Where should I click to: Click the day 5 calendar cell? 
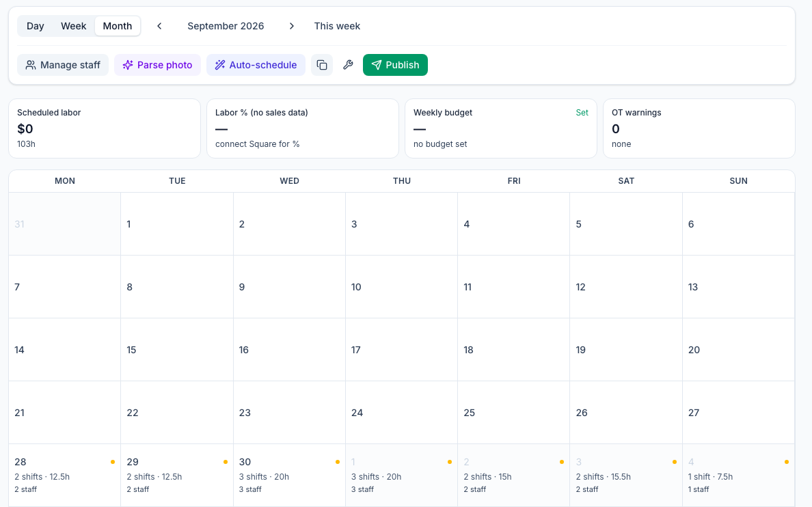point(626,224)
